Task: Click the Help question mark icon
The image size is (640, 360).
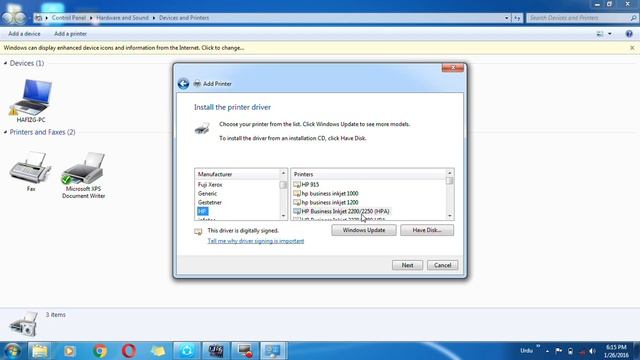Action: coord(629,34)
